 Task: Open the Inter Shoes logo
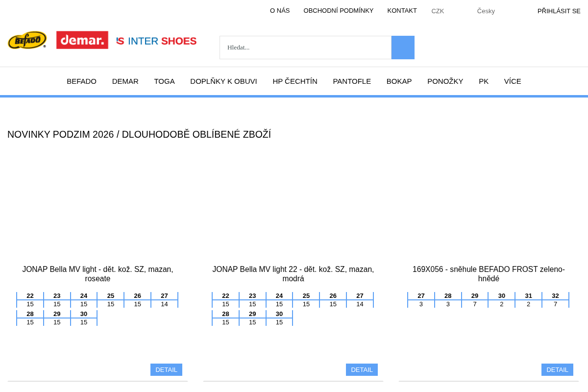[156, 41]
